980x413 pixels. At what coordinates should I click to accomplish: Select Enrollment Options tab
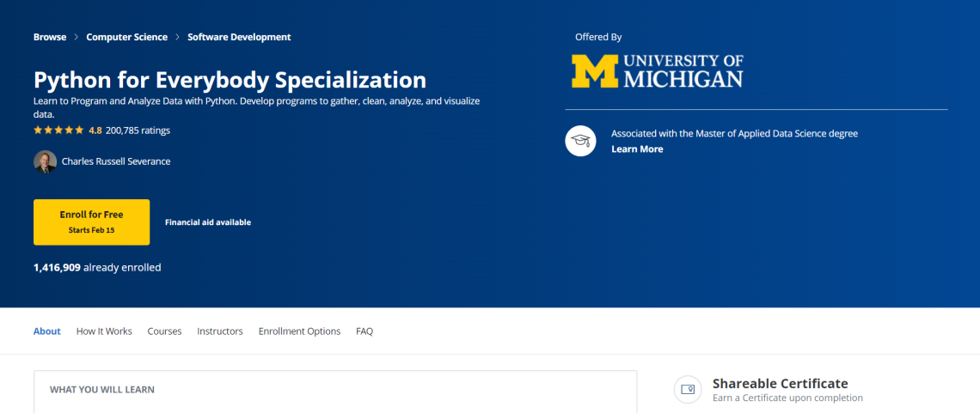click(x=299, y=331)
